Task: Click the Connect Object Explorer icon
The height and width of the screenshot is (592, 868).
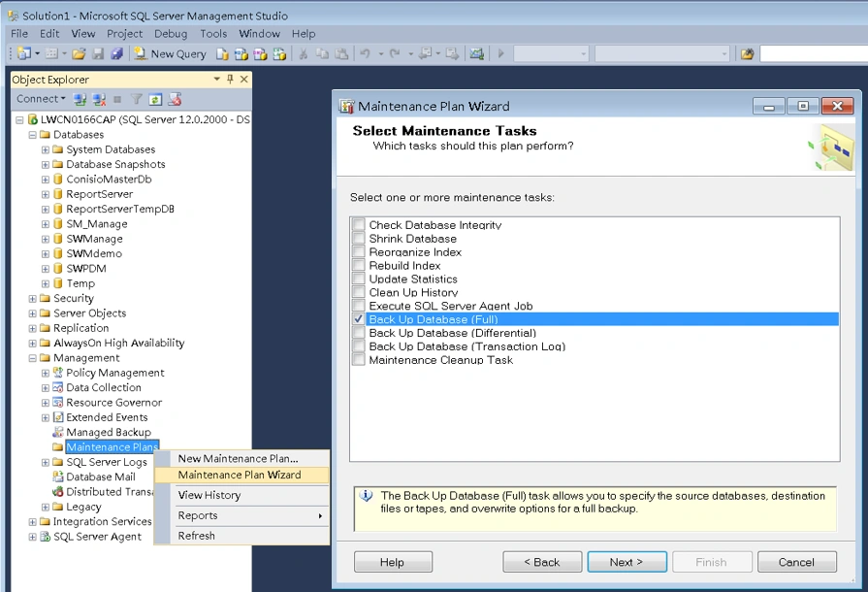Action: [80, 100]
